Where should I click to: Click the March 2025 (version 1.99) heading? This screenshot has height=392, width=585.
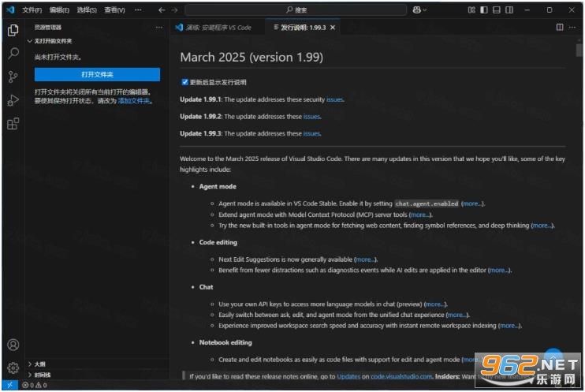coord(252,57)
